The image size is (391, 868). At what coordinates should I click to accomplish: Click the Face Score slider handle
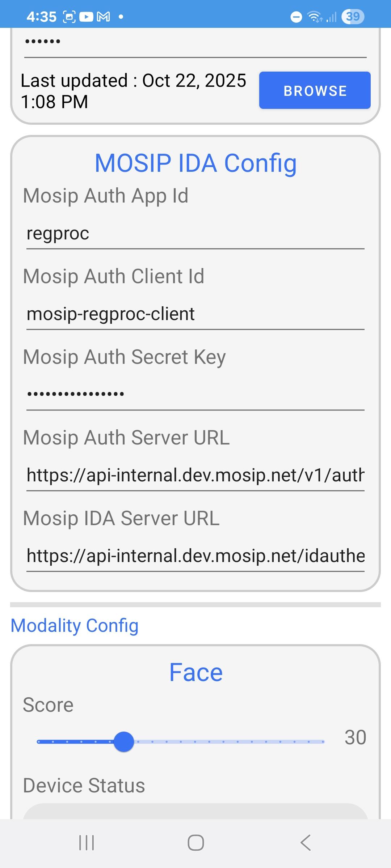[124, 741]
